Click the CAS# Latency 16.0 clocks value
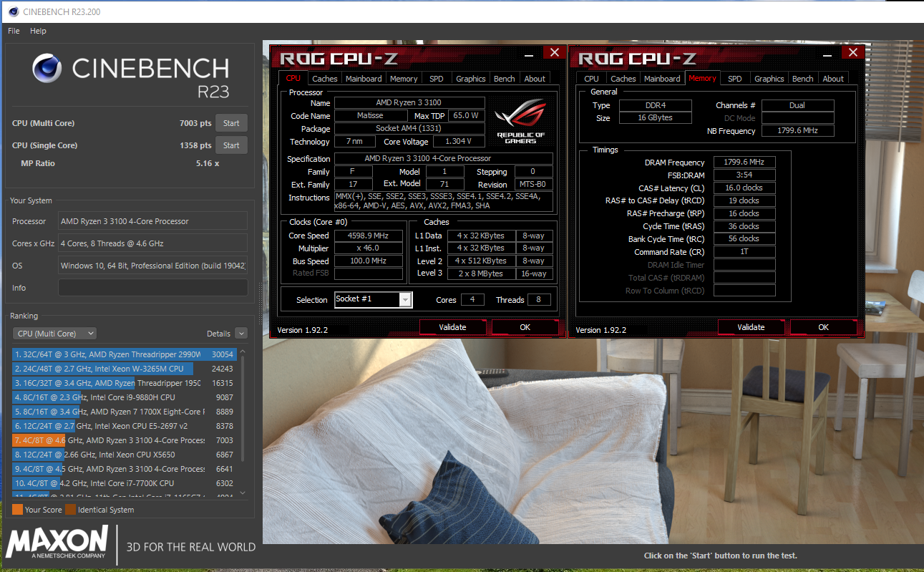 coord(744,188)
